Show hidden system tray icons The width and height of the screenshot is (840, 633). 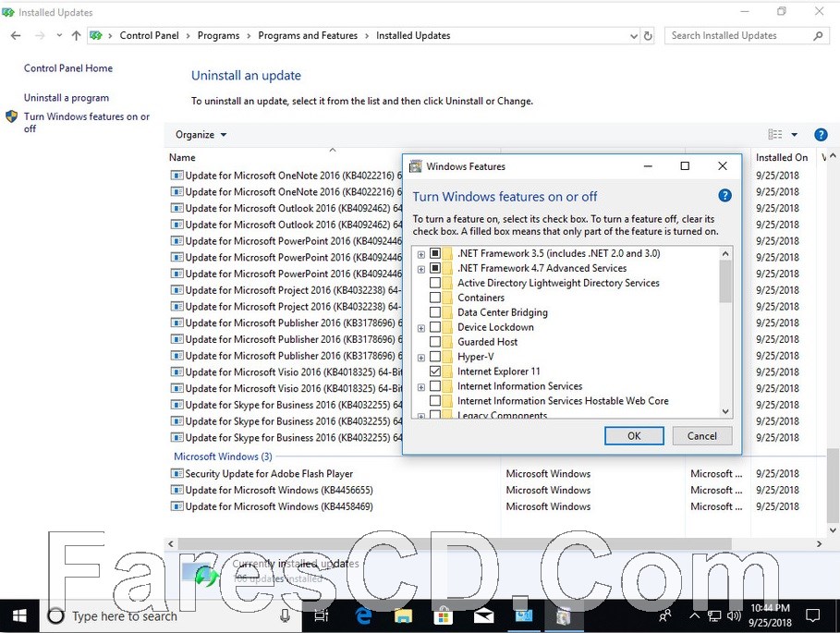(694, 615)
